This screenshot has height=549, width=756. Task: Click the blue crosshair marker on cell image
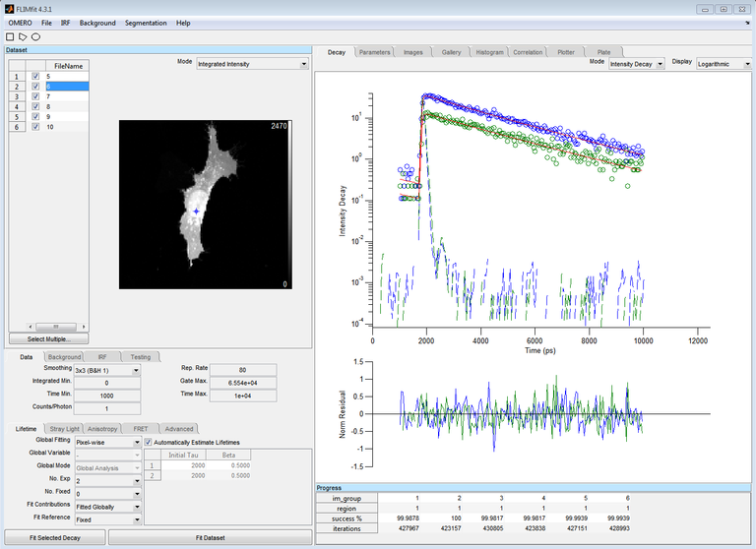click(x=196, y=212)
